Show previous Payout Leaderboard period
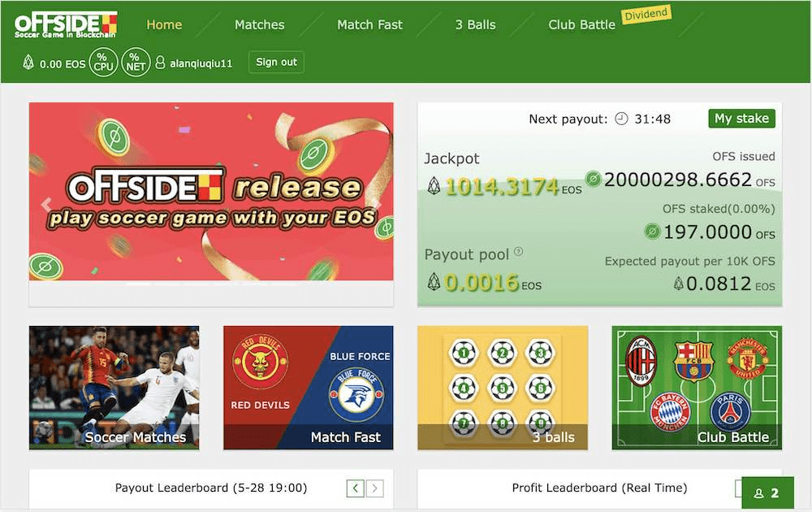812x512 pixels. coord(355,488)
